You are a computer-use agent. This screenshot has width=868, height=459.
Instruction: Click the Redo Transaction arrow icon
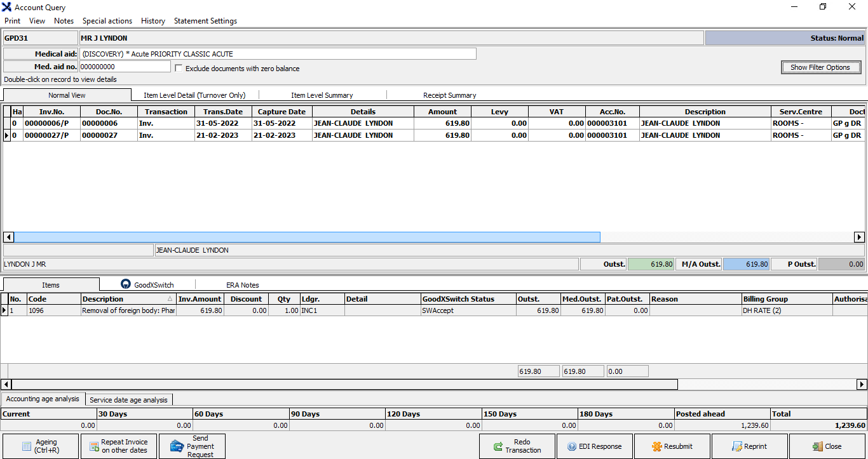(498, 446)
